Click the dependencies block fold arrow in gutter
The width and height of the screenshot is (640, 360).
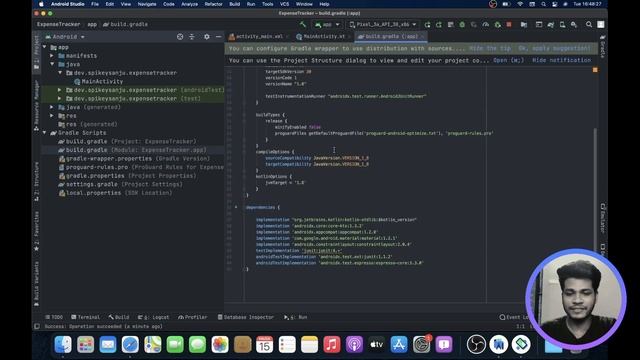coord(236,207)
